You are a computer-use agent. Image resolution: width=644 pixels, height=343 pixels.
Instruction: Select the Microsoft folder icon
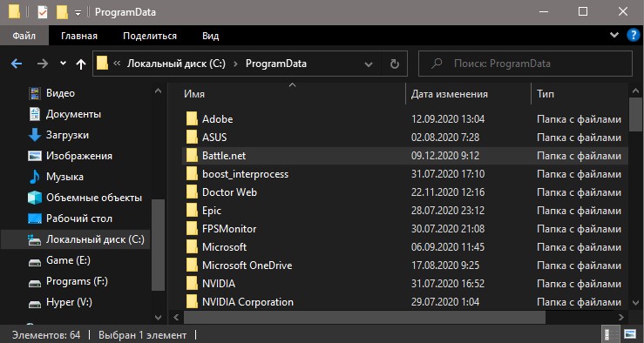[x=192, y=247]
